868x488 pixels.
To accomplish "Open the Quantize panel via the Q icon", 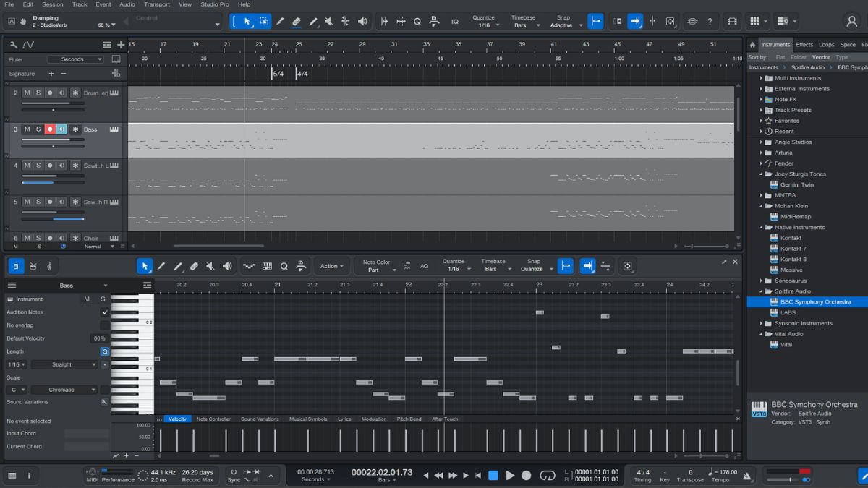I will point(284,266).
